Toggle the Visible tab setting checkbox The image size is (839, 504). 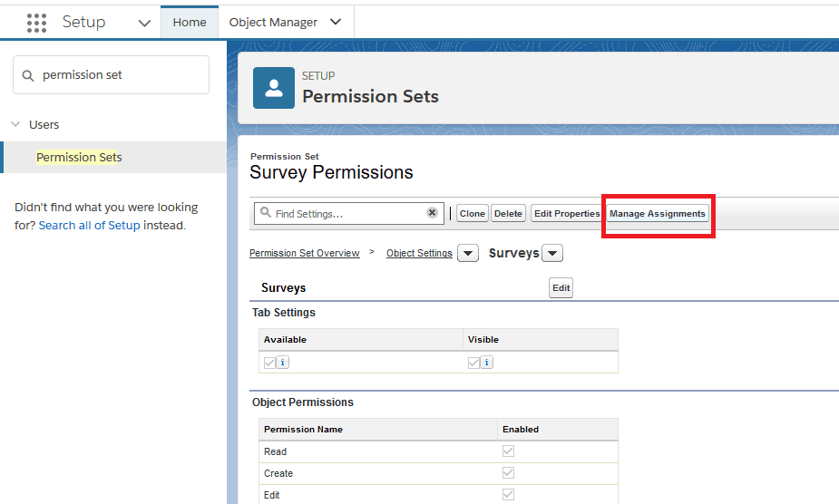(x=473, y=363)
